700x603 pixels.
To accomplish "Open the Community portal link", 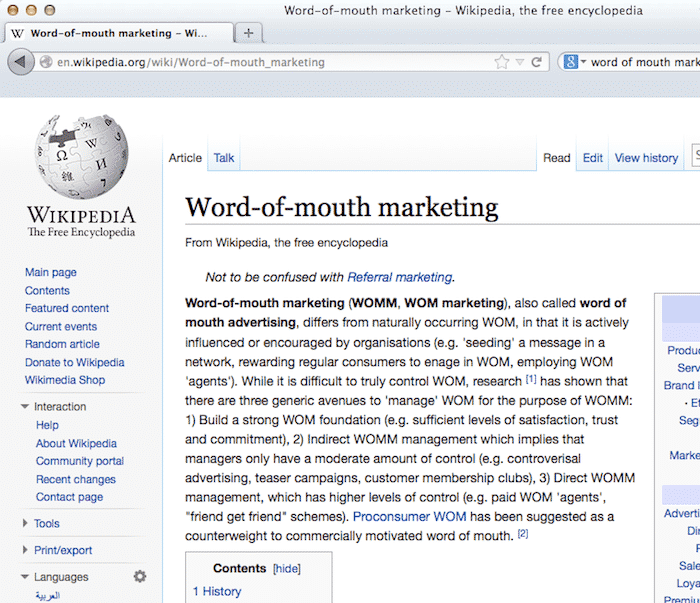I will 80,461.
